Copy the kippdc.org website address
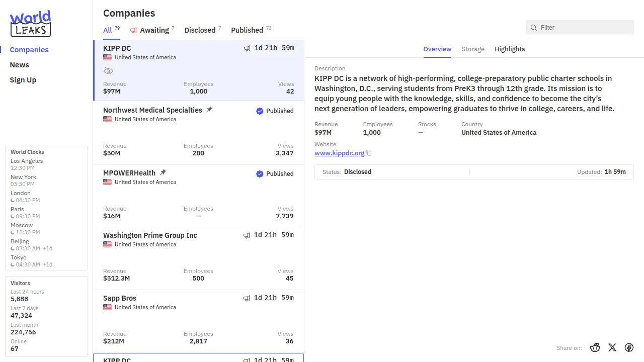Image resolution: width=644 pixels, height=362 pixels. click(x=369, y=153)
